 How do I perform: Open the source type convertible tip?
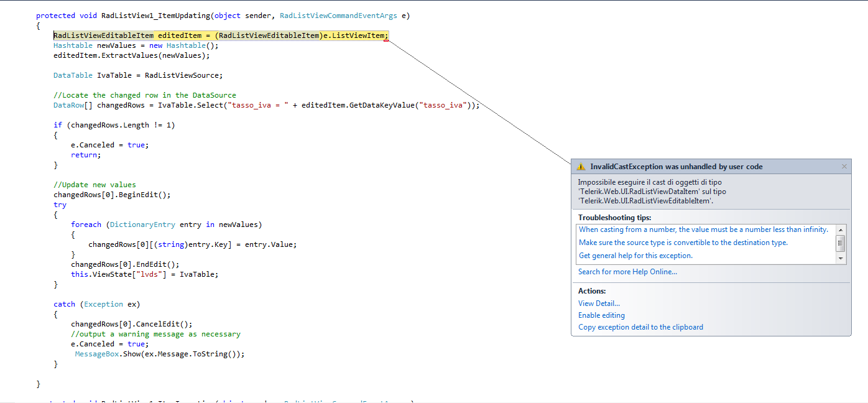pyautogui.click(x=683, y=243)
